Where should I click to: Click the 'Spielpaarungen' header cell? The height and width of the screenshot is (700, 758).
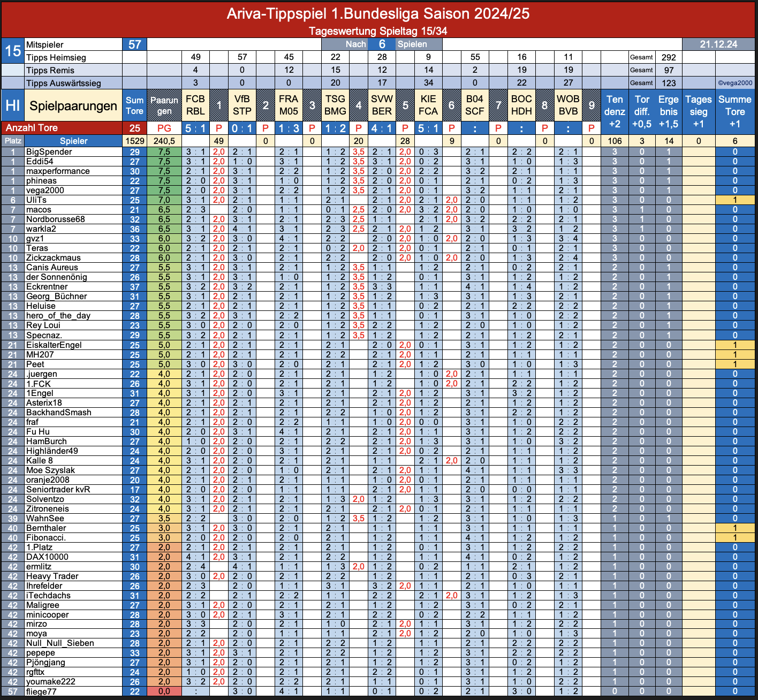[x=73, y=105]
